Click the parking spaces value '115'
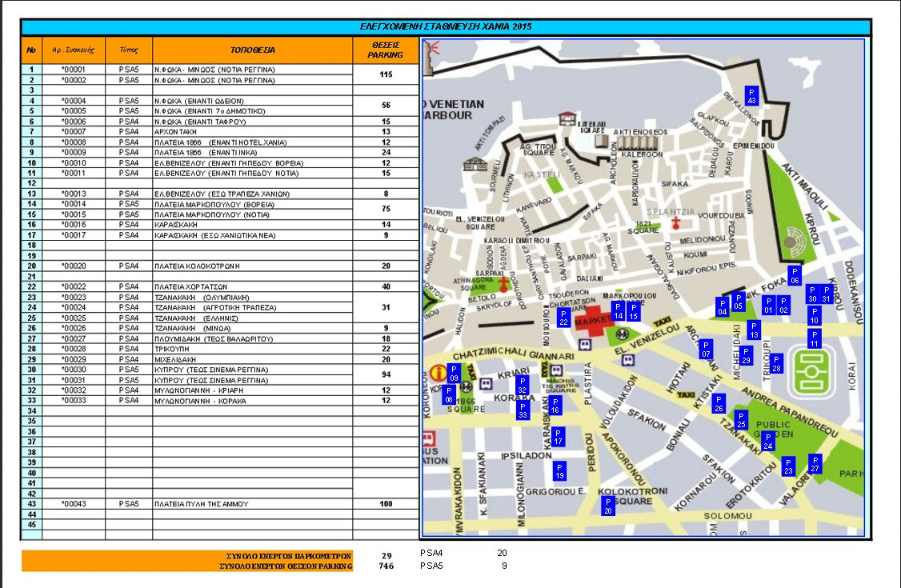 pyautogui.click(x=386, y=74)
